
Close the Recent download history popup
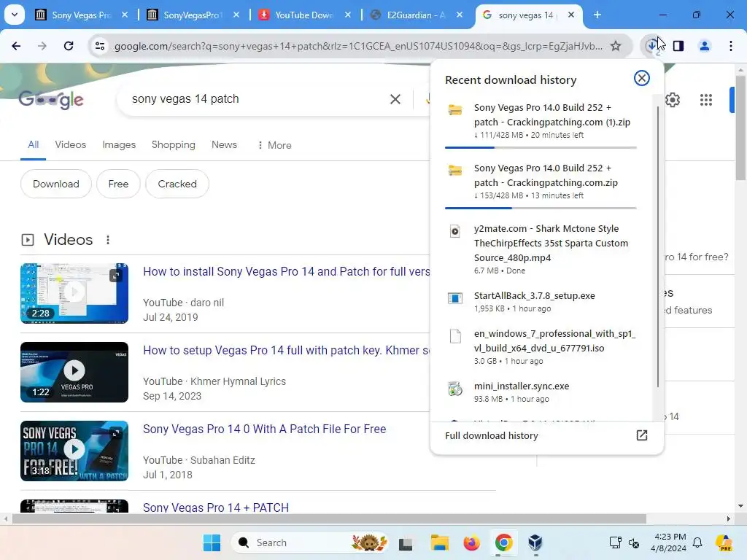click(642, 78)
